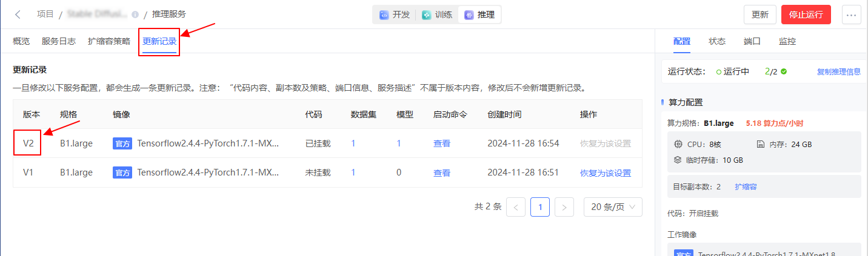The width and height of the screenshot is (868, 256).
Task: Open dataset count link in V2 row
Action: coord(353,143)
